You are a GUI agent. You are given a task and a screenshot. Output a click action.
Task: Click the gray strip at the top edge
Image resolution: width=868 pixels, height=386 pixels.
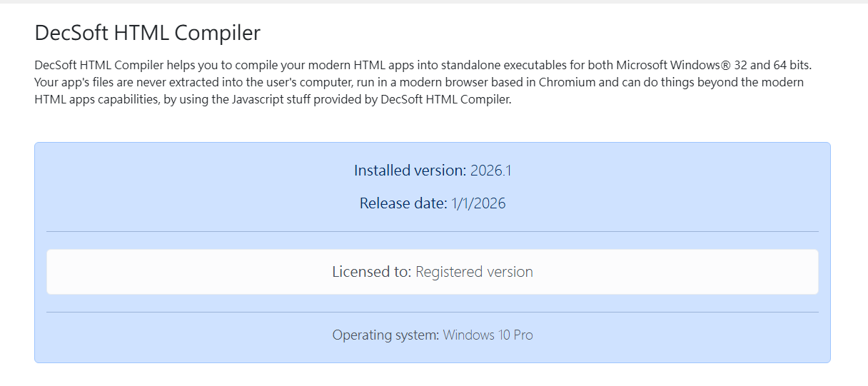click(x=434, y=1)
